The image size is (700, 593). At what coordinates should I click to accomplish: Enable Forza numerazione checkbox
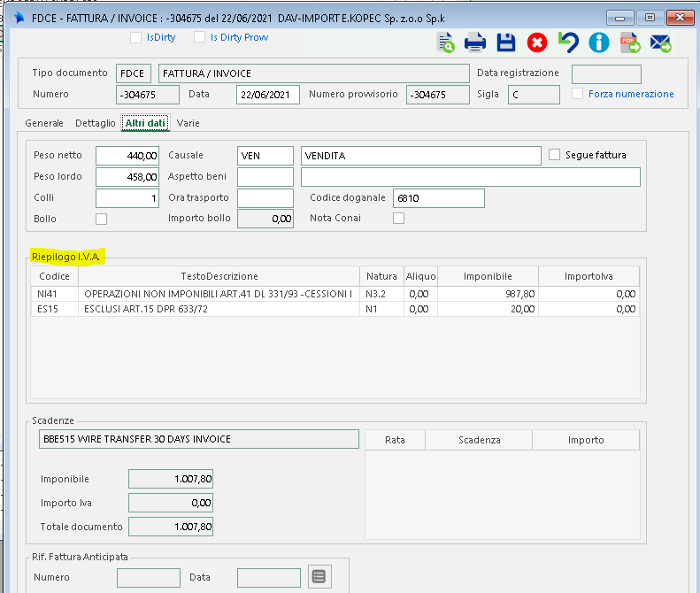click(x=577, y=94)
